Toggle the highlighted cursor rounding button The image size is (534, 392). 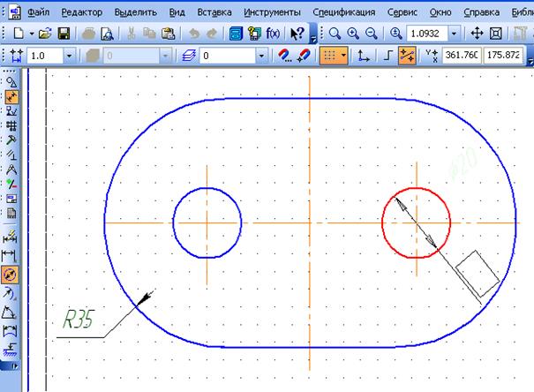408,56
